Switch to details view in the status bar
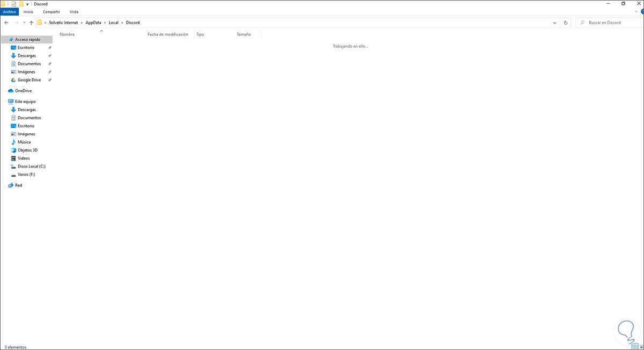644x350 pixels. pos(635,346)
